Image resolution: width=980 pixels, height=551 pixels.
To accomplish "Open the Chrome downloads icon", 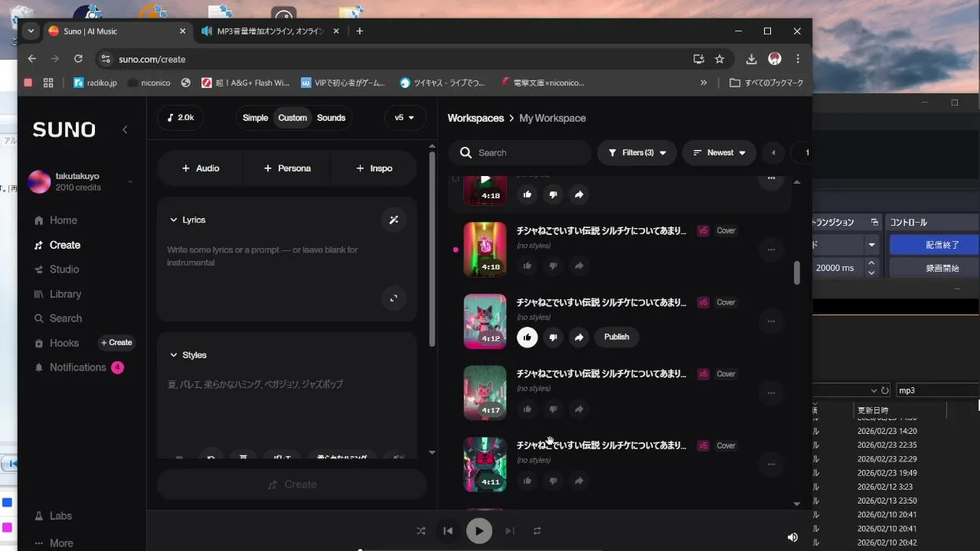I will point(751,59).
